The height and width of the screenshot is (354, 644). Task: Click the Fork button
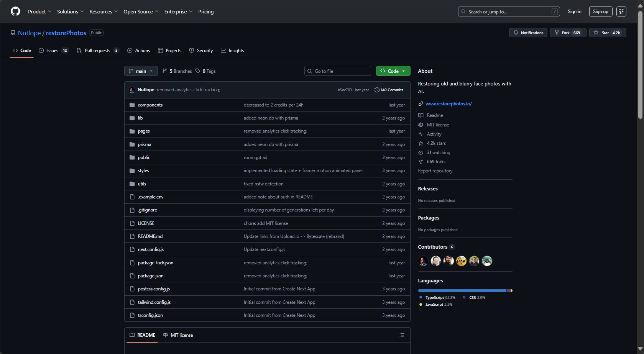click(568, 33)
